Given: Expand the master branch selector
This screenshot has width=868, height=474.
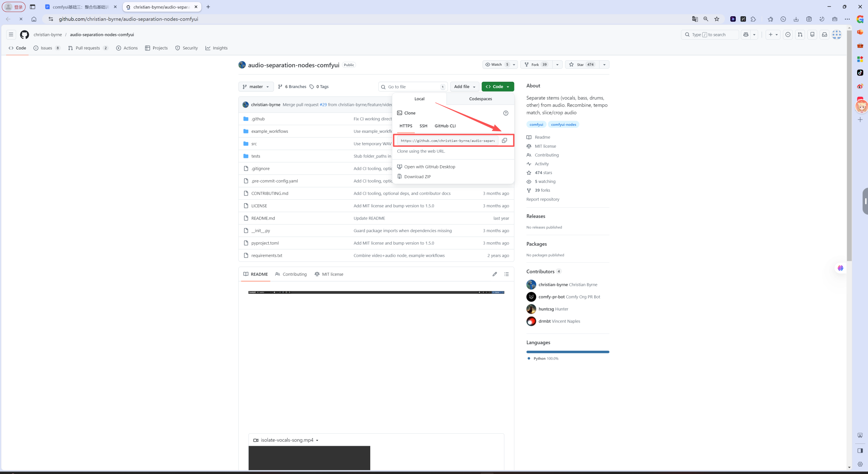Looking at the screenshot, I should (x=256, y=87).
